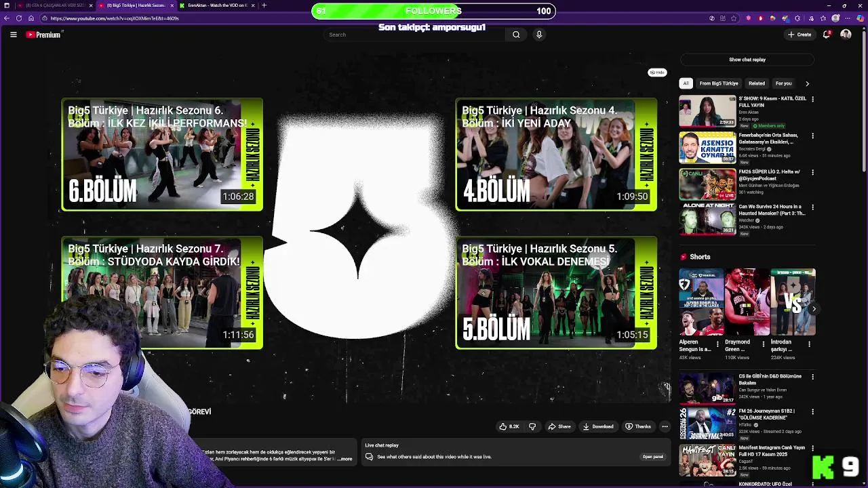Viewport: 868px width, 488px height.
Task: Go to YouTube Premium home logo
Action: pos(43,35)
